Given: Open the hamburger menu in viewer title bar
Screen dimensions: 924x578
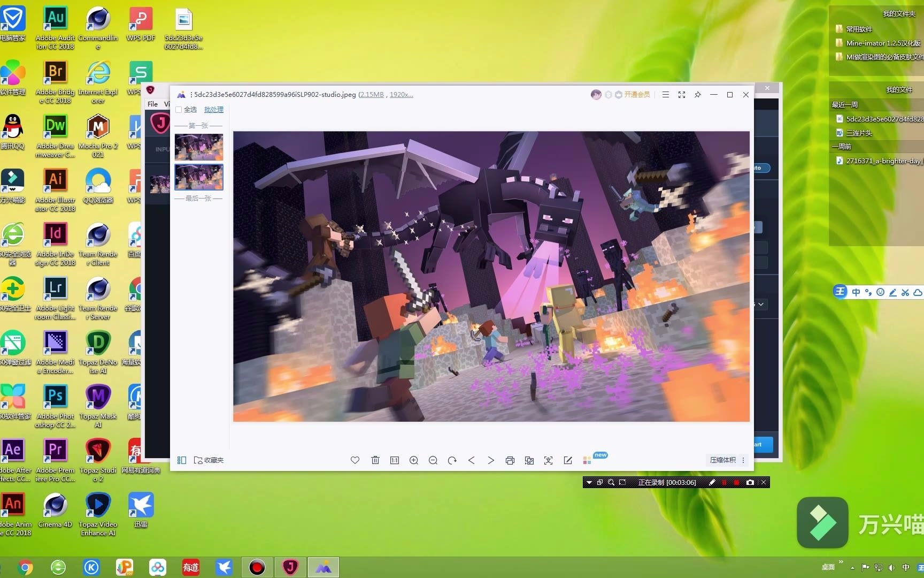Looking at the screenshot, I should point(666,95).
